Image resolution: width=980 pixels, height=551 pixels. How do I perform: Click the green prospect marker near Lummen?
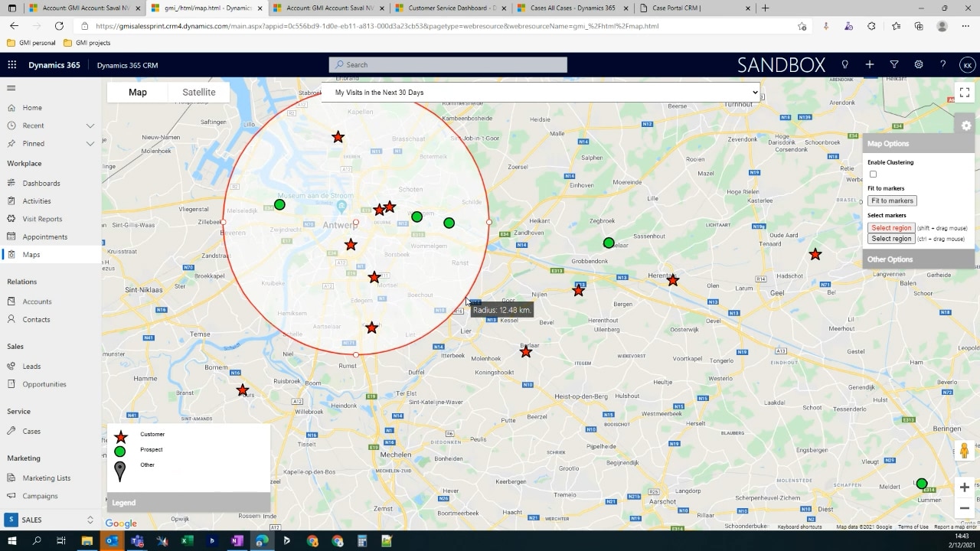pos(922,484)
